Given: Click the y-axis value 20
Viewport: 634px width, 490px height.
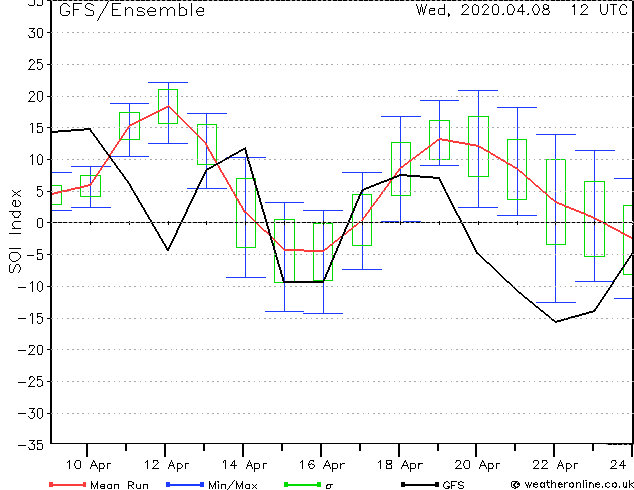Looking at the screenshot, I should [x=35, y=96].
